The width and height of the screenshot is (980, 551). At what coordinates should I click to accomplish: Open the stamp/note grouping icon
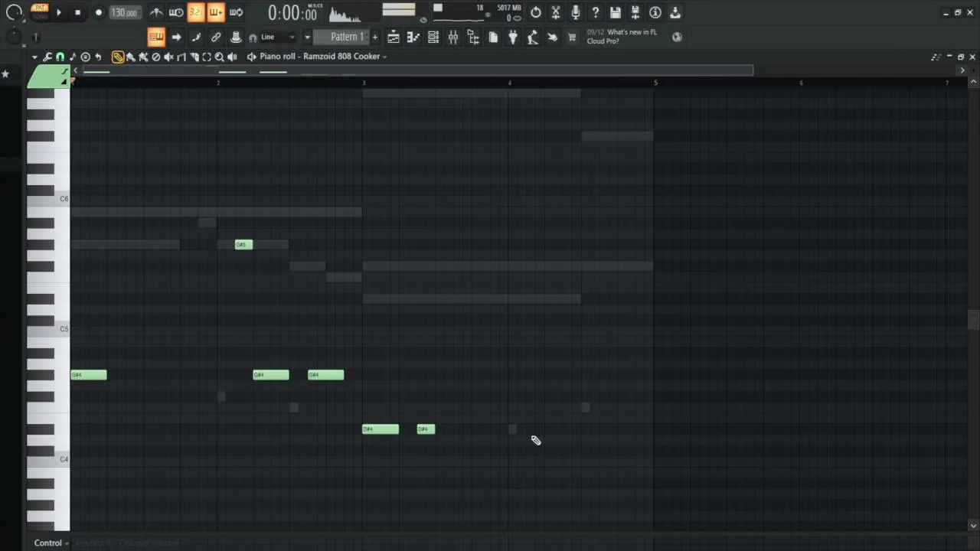pos(236,37)
